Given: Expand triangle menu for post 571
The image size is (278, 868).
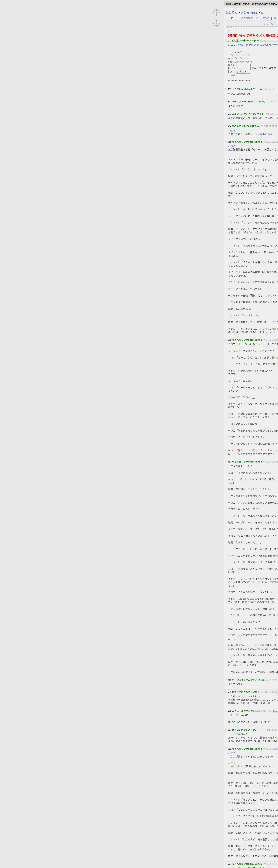Looking at the screenshot, I should (x=226, y=730).
